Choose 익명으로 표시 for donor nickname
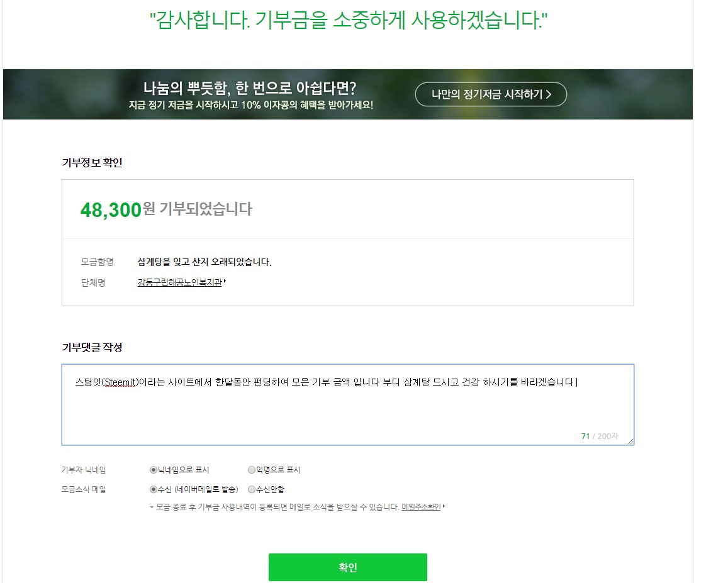This screenshot has width=728, height=583. click(251, 469)
